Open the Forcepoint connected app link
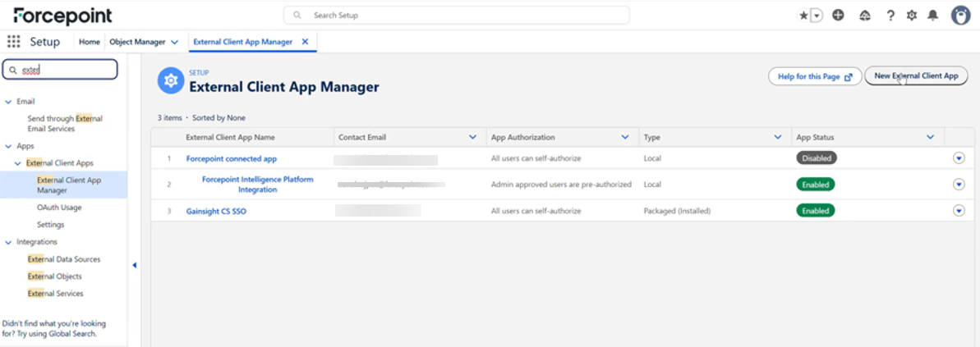The image size is (980, 347). pos(232,158)
